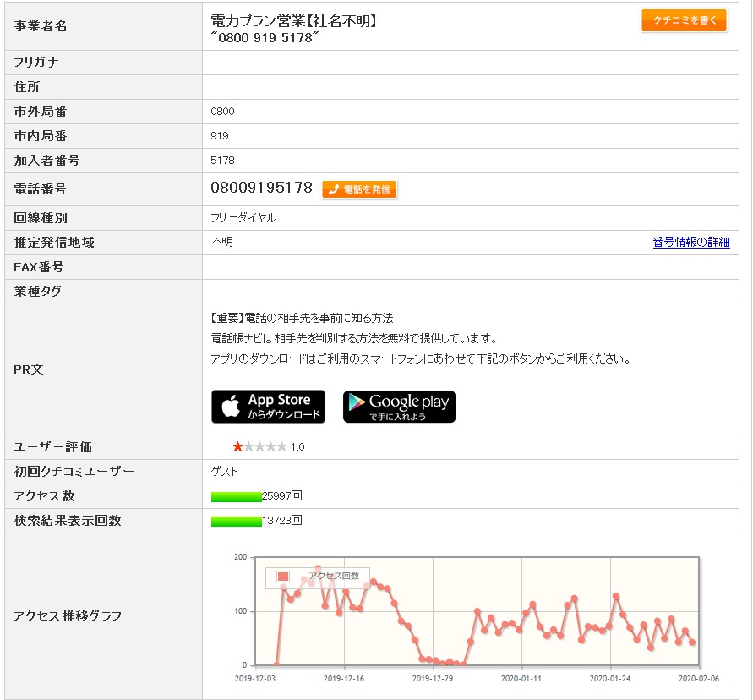This screenshot has height=700, width=753.
Task: Download via the App Store badge
Action: click(x=268, y=407)
